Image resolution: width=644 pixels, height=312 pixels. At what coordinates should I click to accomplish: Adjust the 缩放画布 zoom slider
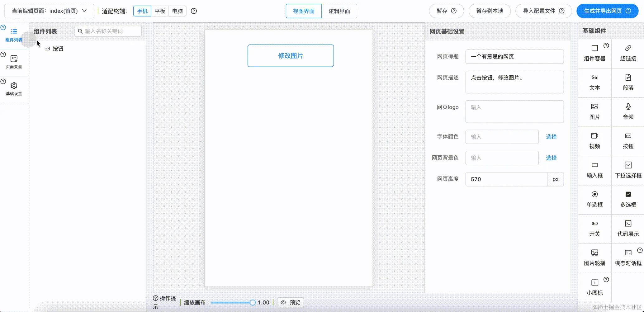(252, 302)
